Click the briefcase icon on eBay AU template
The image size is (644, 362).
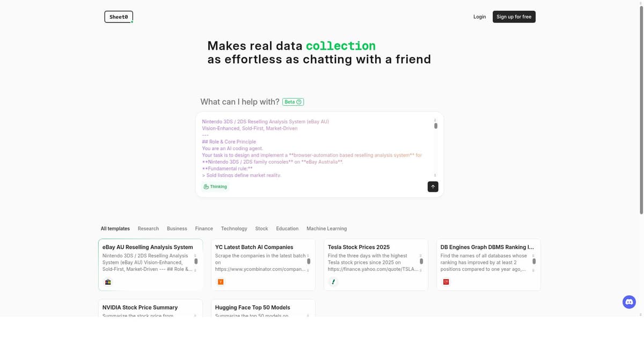point(108,282)
